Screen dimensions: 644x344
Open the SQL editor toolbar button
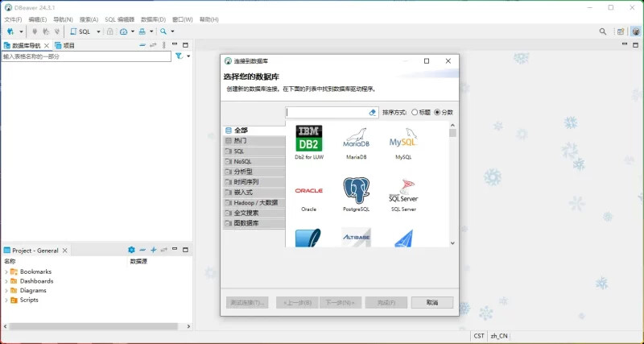tap(80, 31)
